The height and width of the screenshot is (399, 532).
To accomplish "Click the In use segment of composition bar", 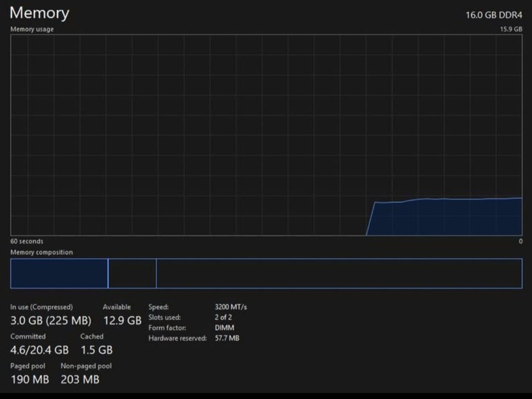I will click(x=59, y=273).
